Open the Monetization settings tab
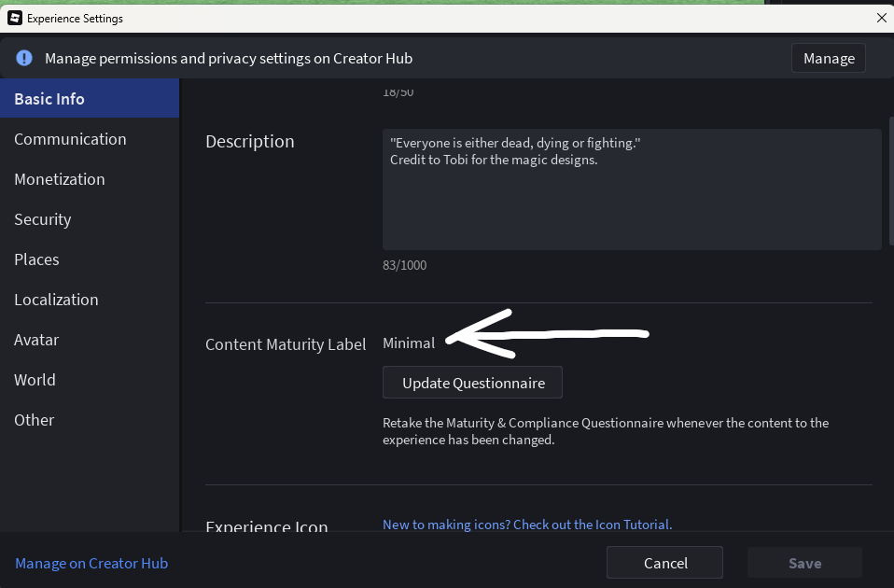The height and width of the screenshot is (588, 894). (x=60, y=179)
